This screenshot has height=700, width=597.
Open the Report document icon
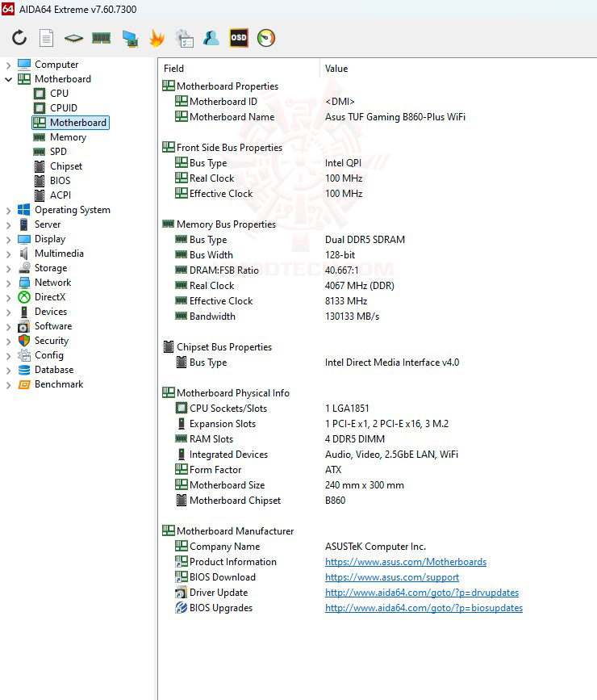[46, 38]
